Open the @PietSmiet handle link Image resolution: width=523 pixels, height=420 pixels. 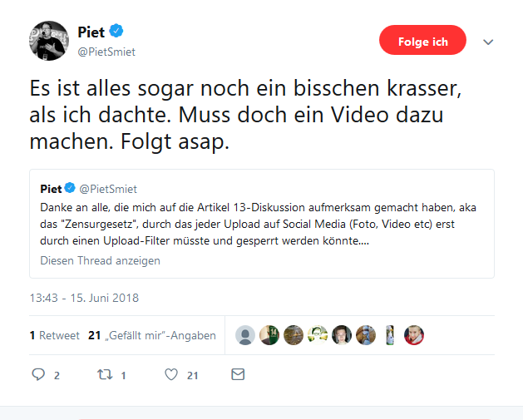(x=106, y=52)
